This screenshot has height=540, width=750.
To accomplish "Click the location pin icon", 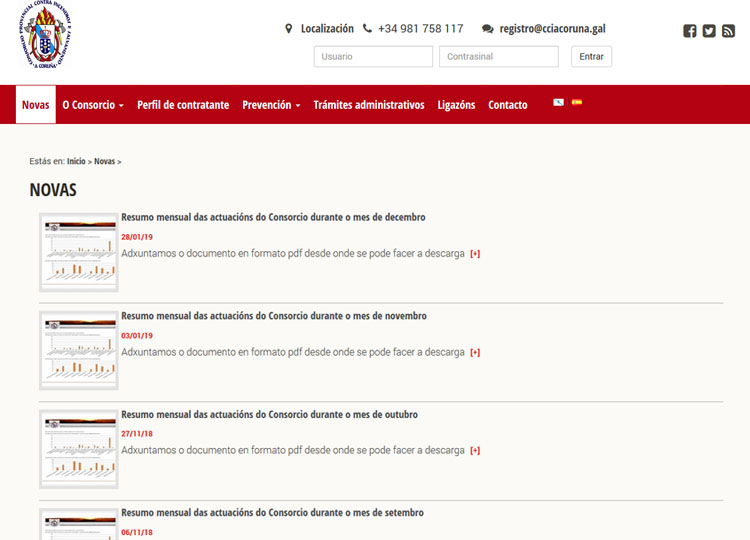I will click(x=288, y=29).
